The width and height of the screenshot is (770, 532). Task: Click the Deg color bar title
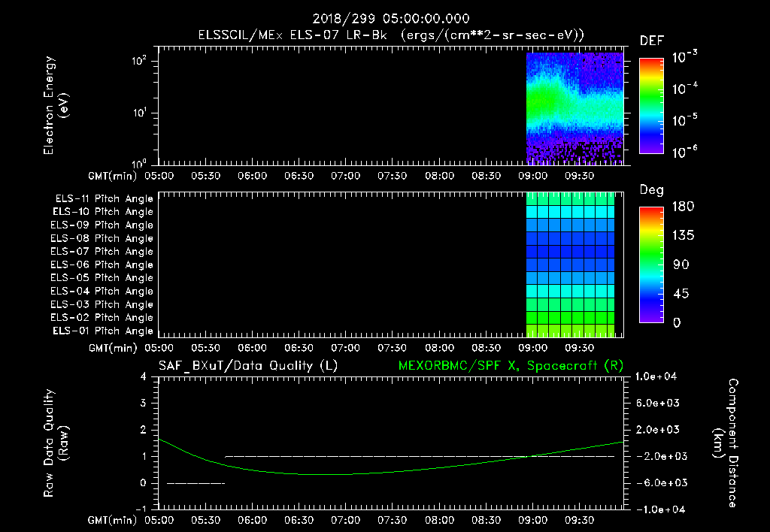[x=652, y=190]
